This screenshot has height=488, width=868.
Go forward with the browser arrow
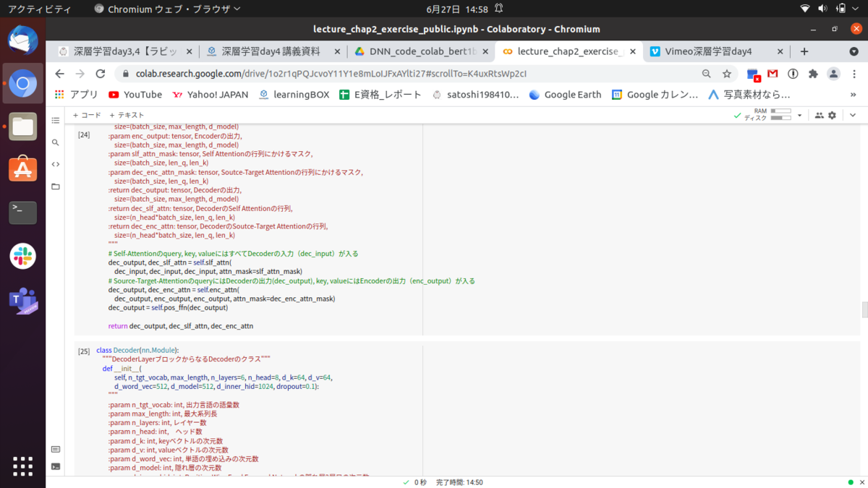pyautogui.click(x=80, y=74)
